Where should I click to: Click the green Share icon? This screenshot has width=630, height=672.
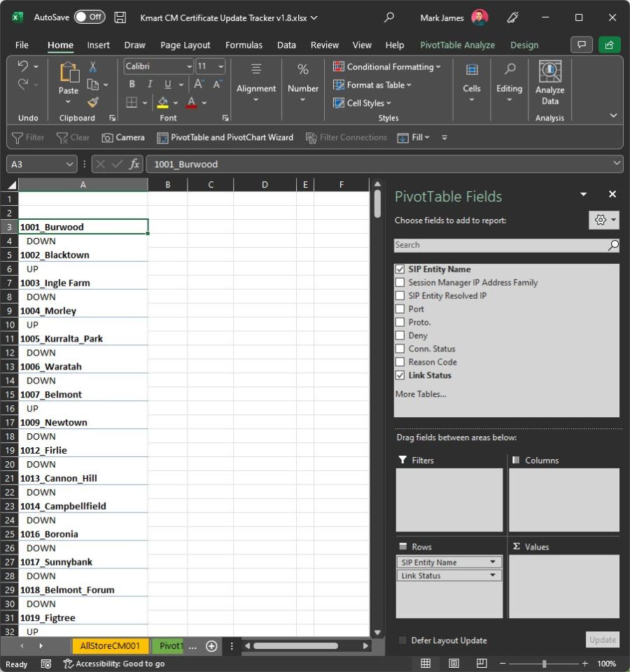point(609,45)
